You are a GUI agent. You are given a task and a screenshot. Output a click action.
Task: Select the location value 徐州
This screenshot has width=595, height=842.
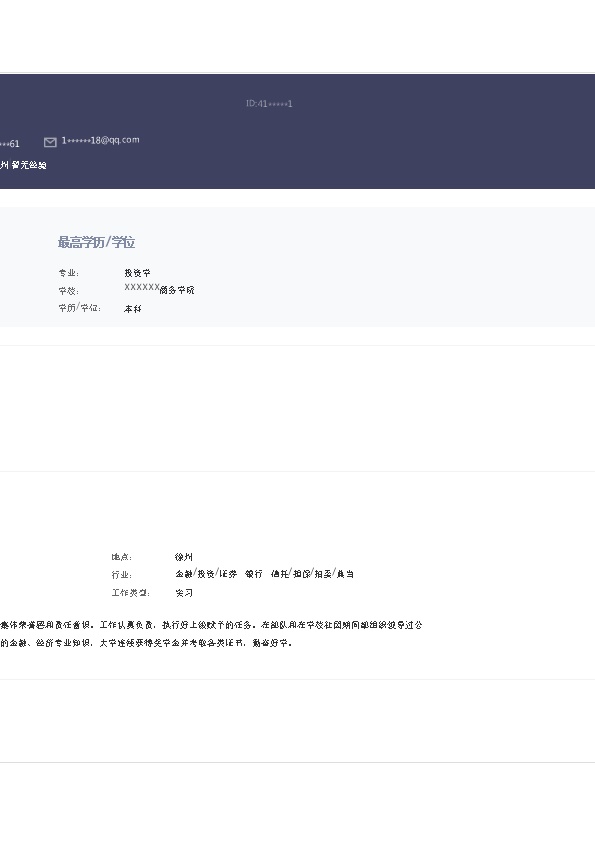coord(184,557)
